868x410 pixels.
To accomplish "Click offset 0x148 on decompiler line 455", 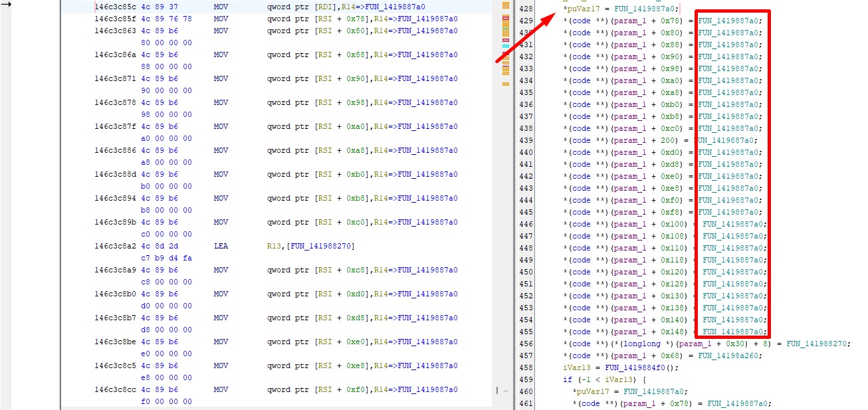I will pyautogui.click(x=672, y=332).
